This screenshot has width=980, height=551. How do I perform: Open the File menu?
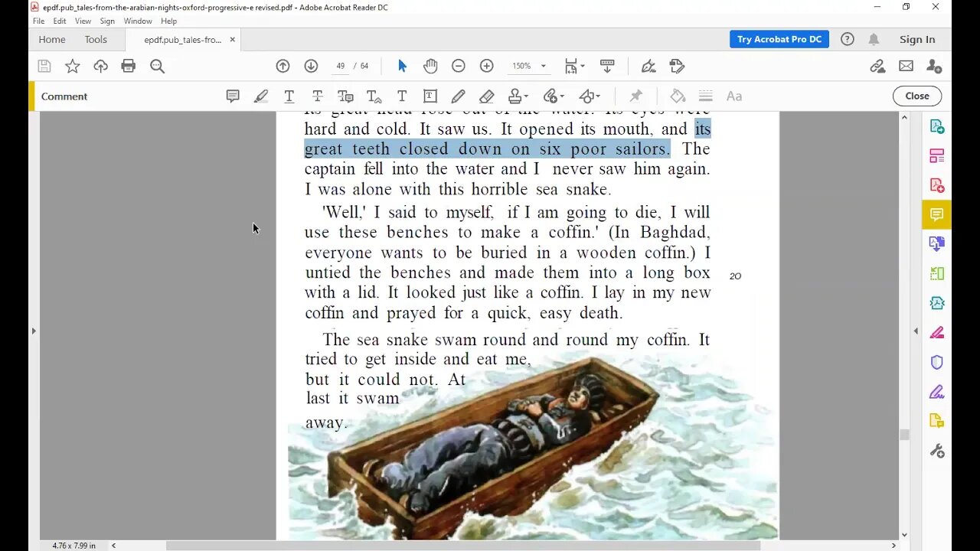pyautogui.click(x=38, y=21)
